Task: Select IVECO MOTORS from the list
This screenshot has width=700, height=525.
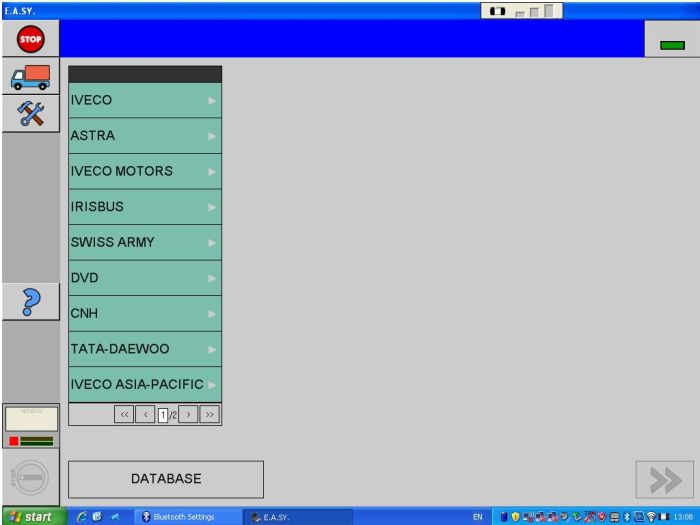Action: click(x=145, y=171)
